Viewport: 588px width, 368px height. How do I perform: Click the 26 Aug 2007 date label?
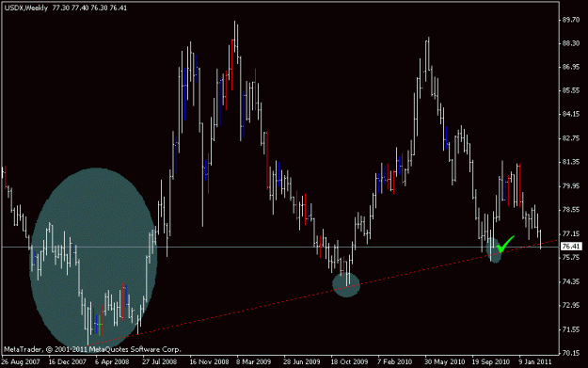[21, 361]
